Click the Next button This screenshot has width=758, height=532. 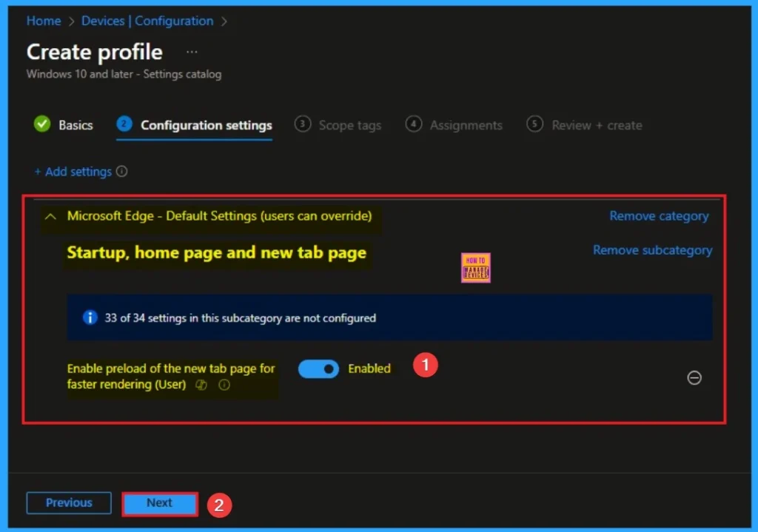(x=160, y=503)
